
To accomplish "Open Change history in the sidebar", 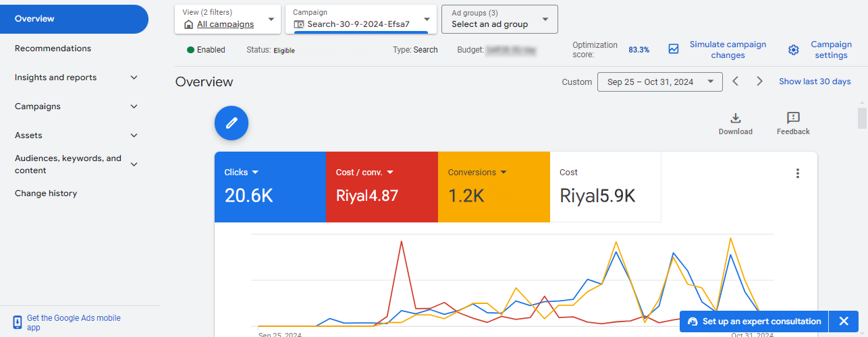I will click(46, 193).
